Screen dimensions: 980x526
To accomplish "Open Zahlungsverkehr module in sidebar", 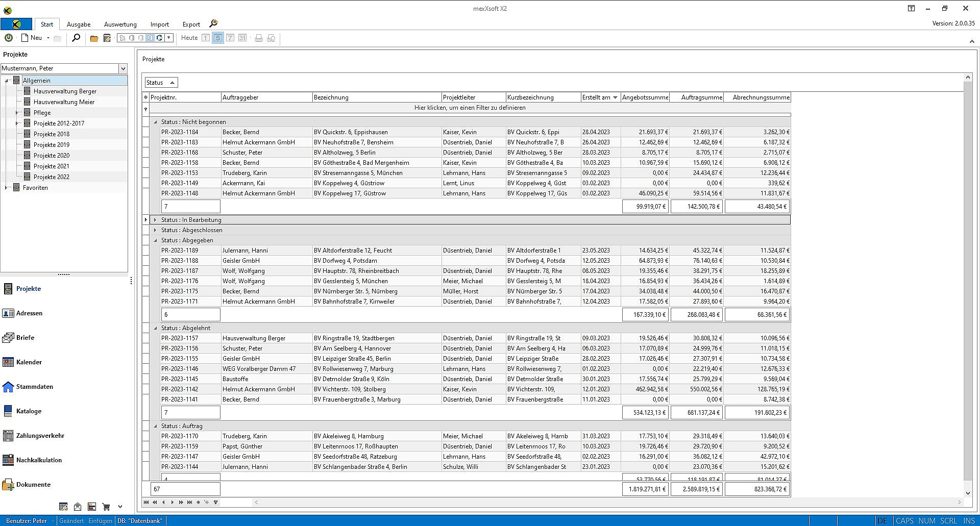I will click(34, 436).
